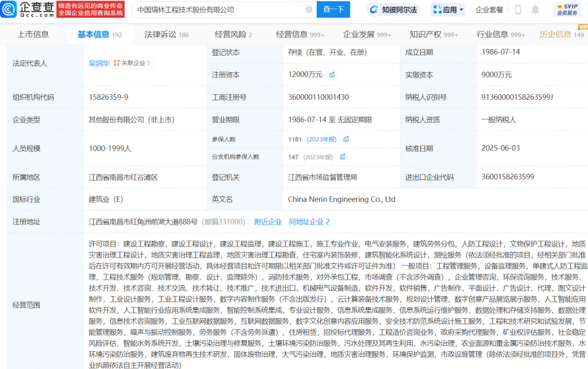Switch to 知识产权 tab
Image resolution: width=588 pixels, height=369 pixels.
point(434,34)
